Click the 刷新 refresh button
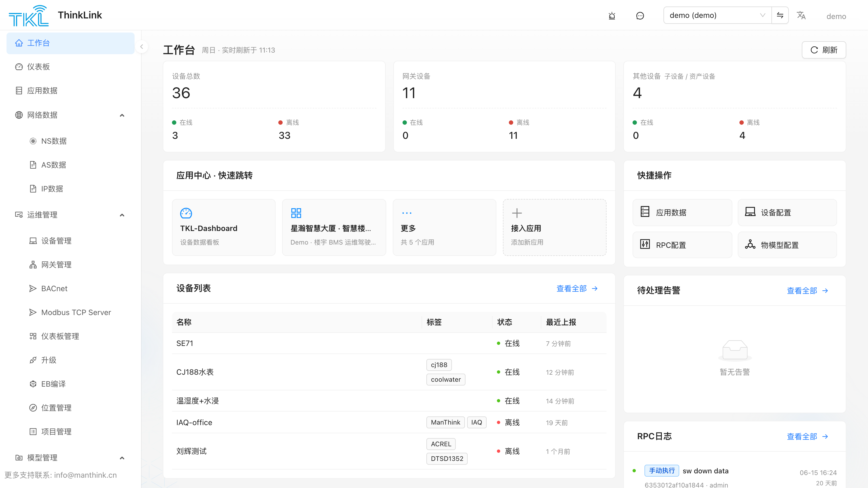This screenshot has width=868, height=488. point(824,50)
